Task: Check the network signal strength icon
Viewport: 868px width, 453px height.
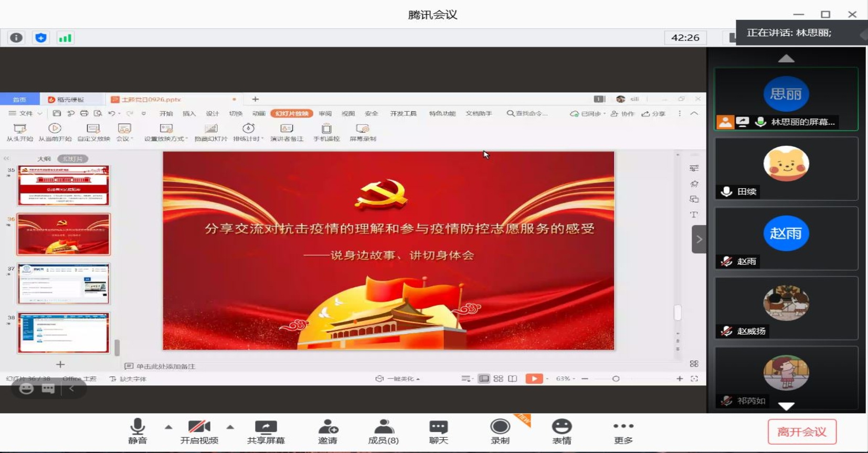Action: (x=65, y=38)
